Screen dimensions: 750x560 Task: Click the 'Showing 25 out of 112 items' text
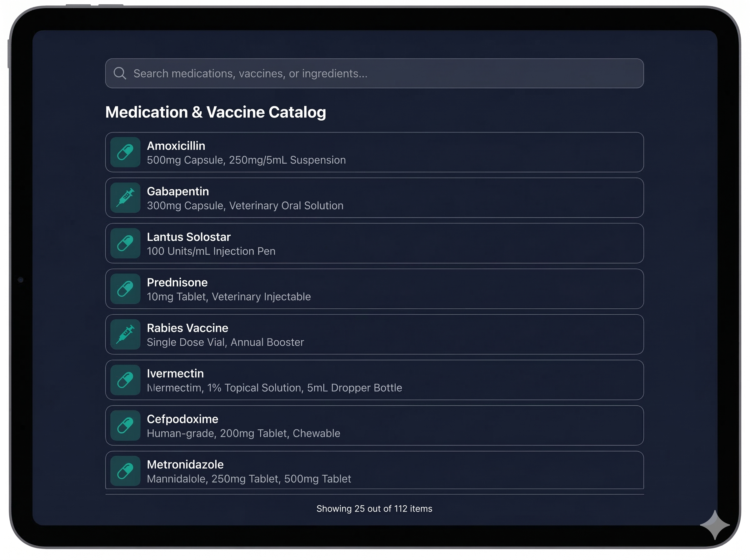[374, 508]
